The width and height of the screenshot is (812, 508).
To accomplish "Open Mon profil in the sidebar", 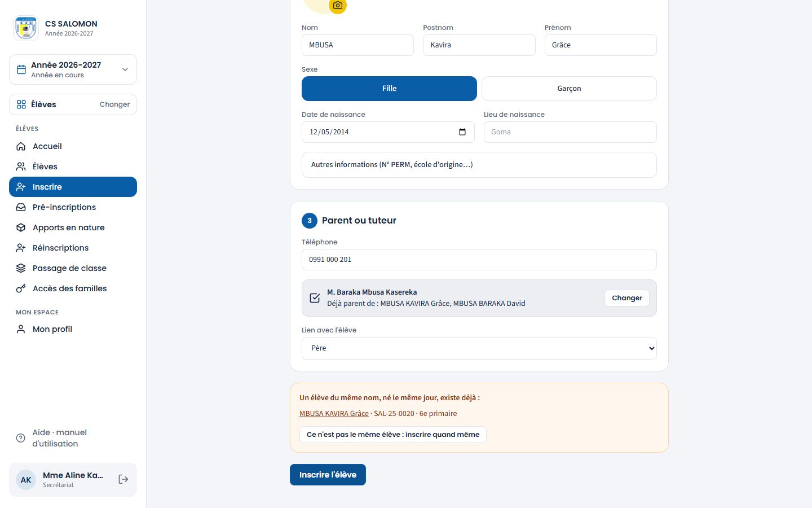I will pyautogui.click(x=73, y=329).
